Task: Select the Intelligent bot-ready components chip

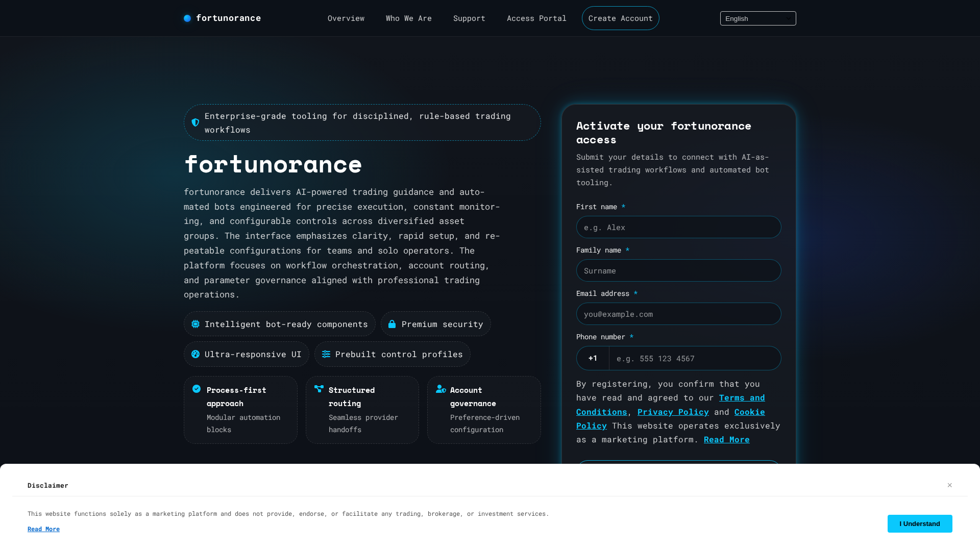Action: tap(280, 324)
